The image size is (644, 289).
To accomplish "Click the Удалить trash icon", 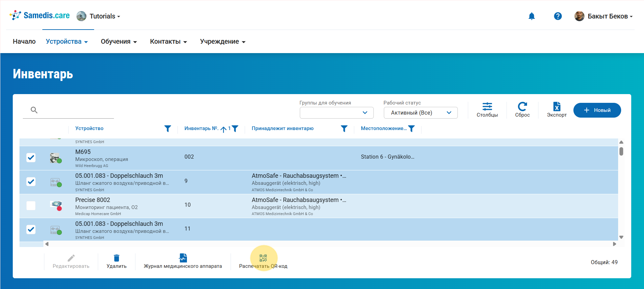I will click(x=117, y=258).
